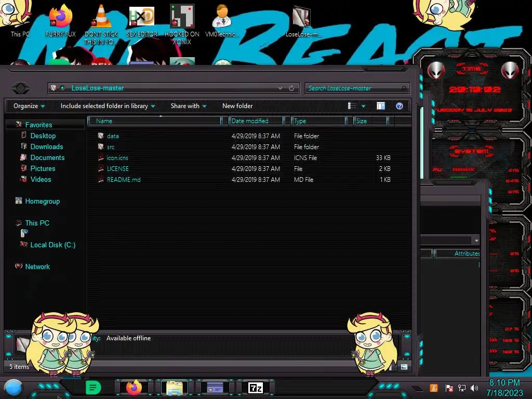Screen dimensions: 532x399
Task: Sort files by Date modified column
Action: coord(256,121)
